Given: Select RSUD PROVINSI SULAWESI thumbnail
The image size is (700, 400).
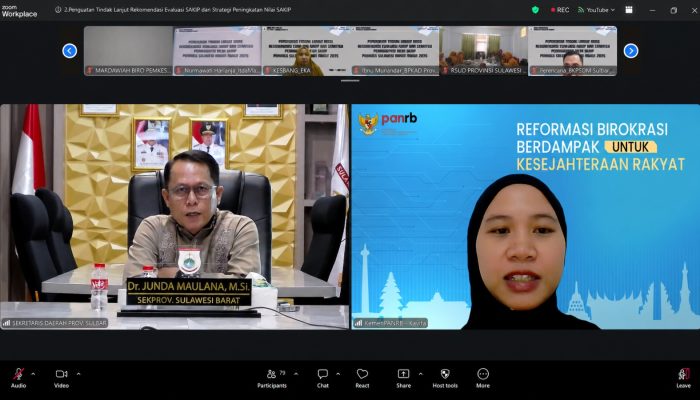Looking at the screenshot, I should (x=484, y=50).
